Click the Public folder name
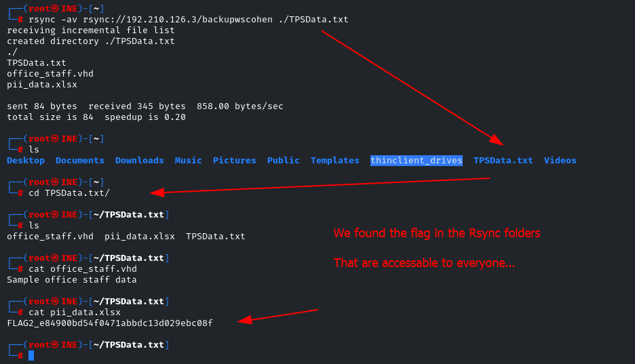 pos(284,161)
